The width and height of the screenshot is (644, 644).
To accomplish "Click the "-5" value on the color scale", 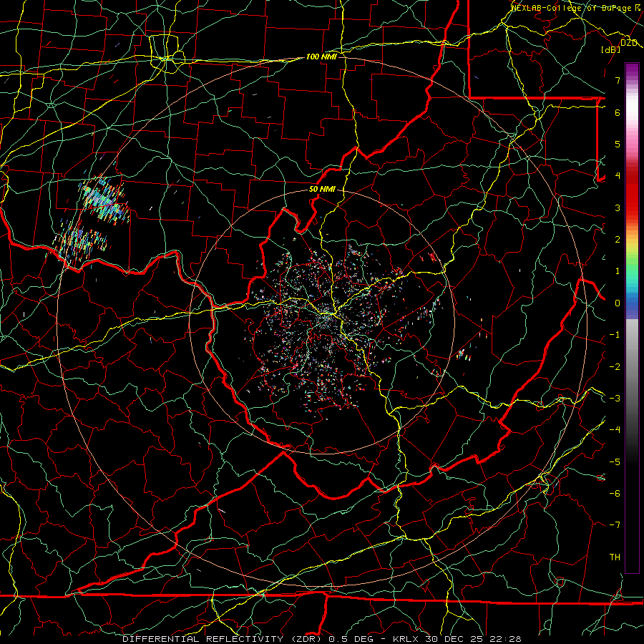I will coord(615,462).
